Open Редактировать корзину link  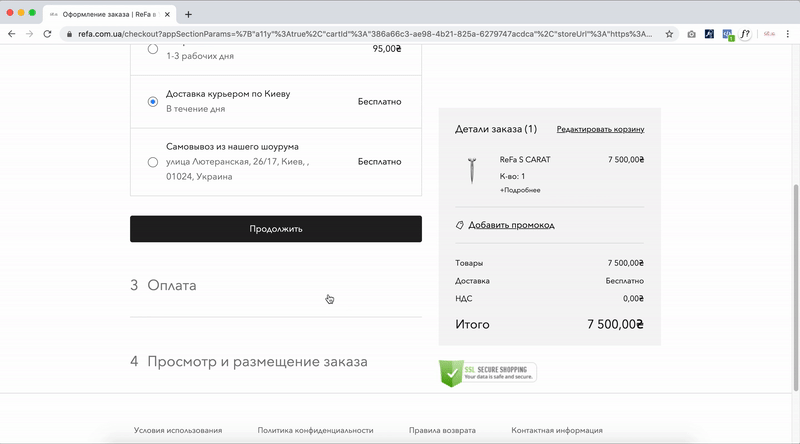click(x=601, y=130)
